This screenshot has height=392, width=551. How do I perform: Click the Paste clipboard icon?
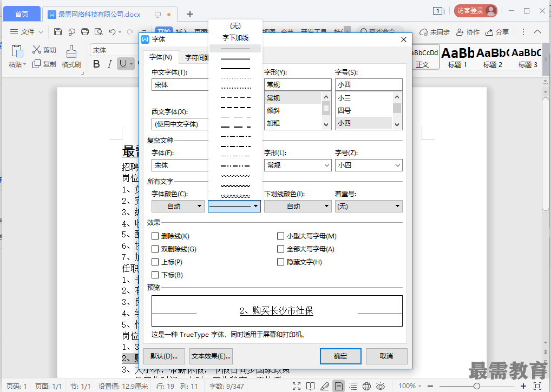17,51
